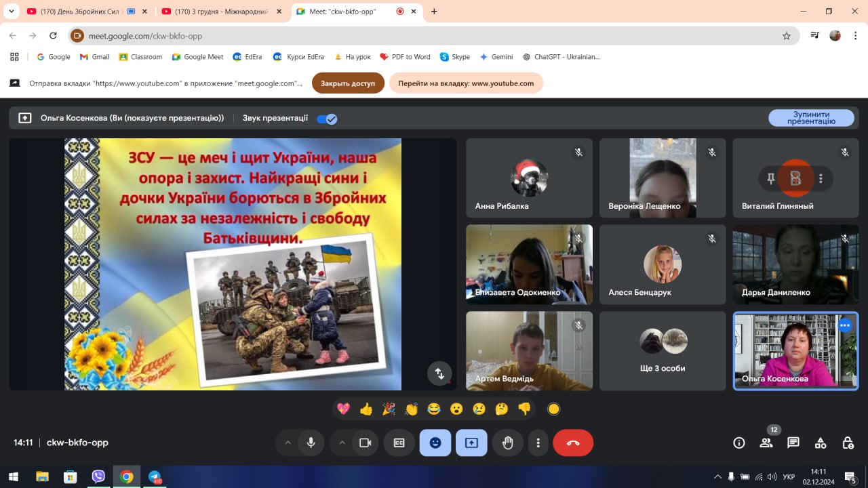Open the meeting details info icon
The height and width of the screenshot is (488, 868).
[739, 443]
